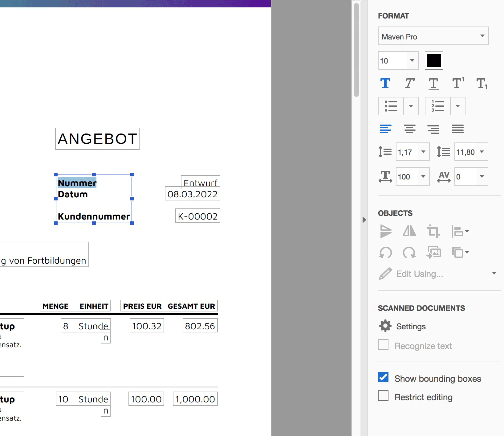Screen dimensions: 504x436
Task: Toggle italic text formatting
Action: click(x=409, y=83)
